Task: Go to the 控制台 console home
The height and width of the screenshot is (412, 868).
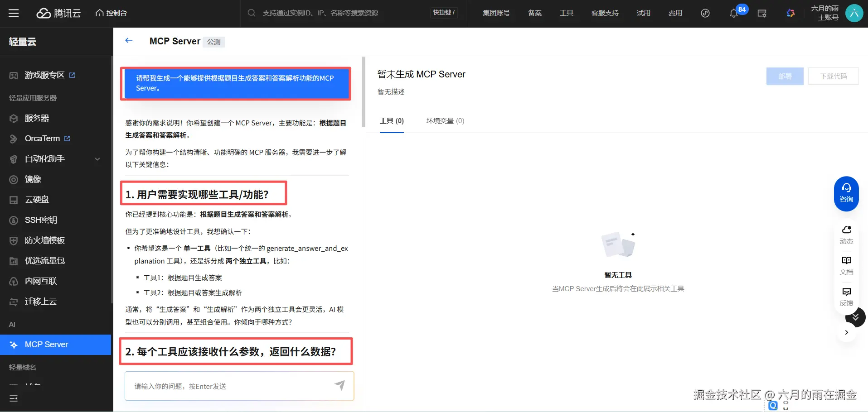Action: (111, 13)
